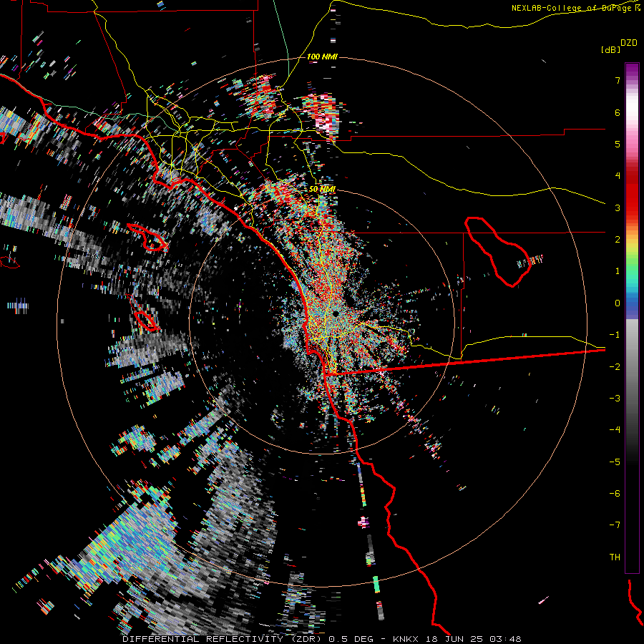Click the -4 value on the color scale
Screen dimensions: 644x644
(x=615, y=430)
